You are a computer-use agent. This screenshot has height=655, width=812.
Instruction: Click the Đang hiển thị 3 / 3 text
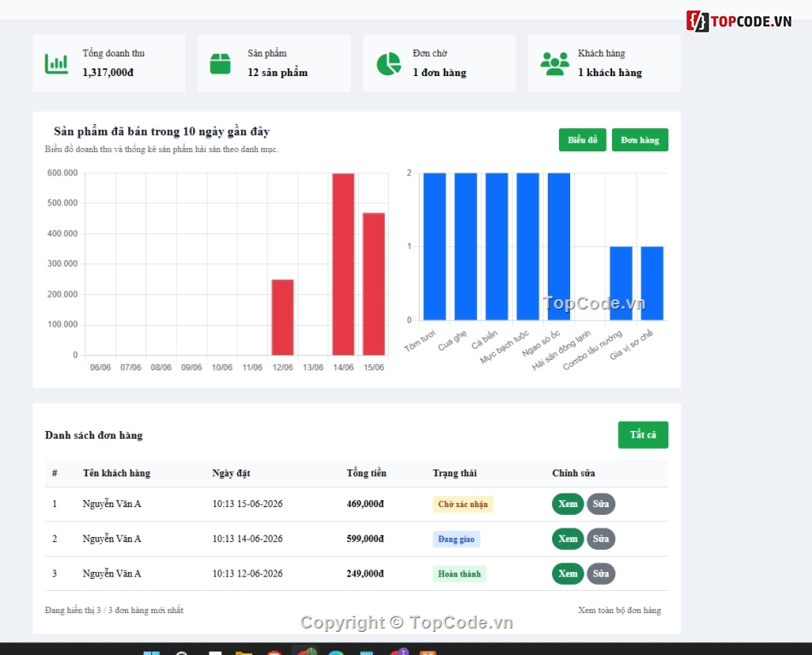[114, 611]
